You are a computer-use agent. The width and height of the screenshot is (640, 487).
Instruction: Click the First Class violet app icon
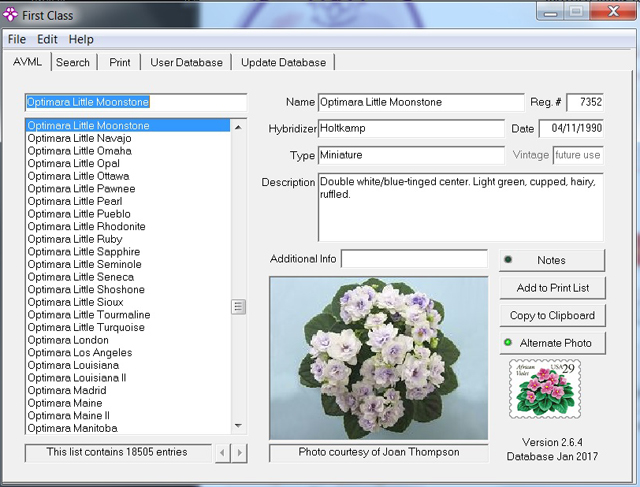point(10,15)
